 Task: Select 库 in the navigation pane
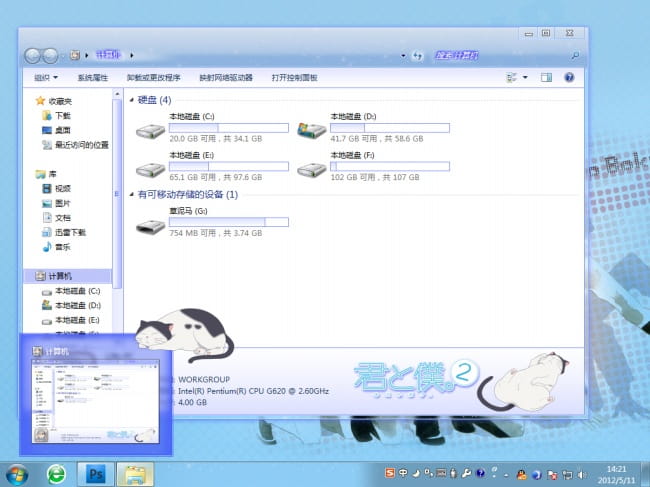52,174
